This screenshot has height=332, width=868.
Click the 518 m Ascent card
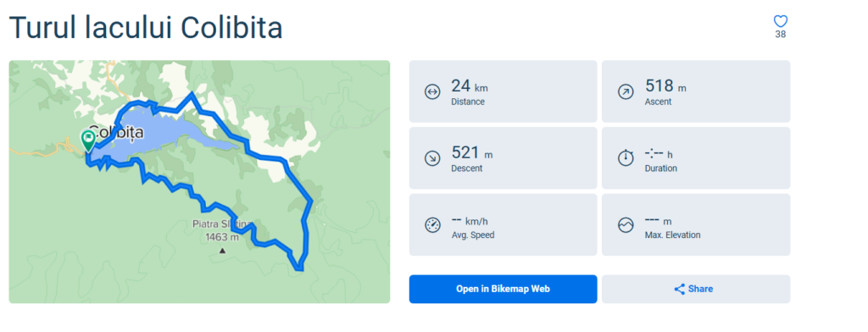point(696,91)
